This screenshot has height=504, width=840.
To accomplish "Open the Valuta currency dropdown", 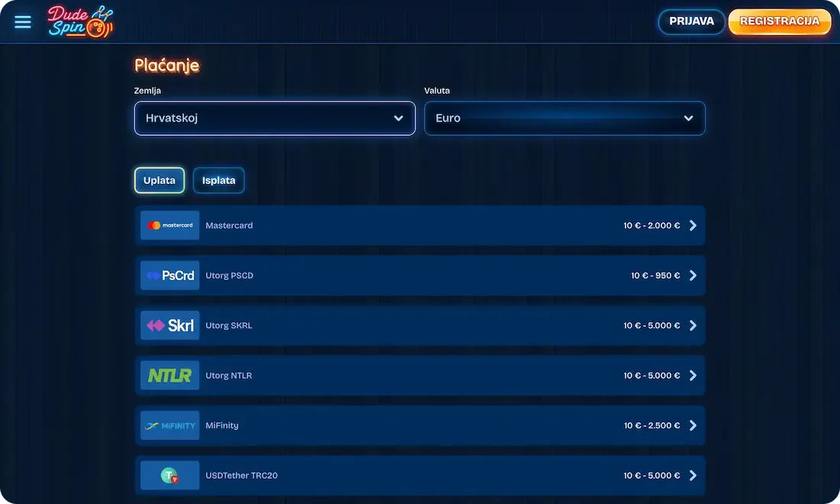I will (564, 118).
